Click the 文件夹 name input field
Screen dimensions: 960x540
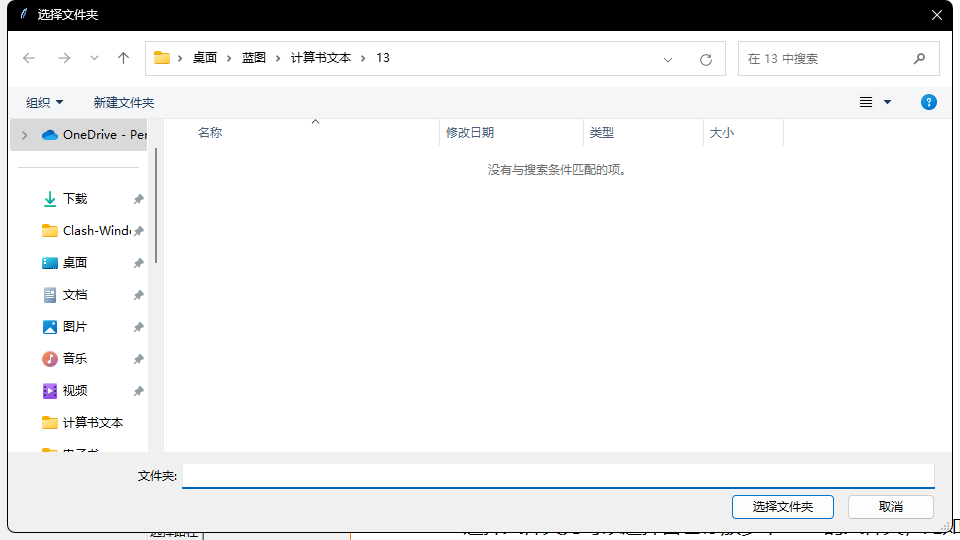click(557, 476)
